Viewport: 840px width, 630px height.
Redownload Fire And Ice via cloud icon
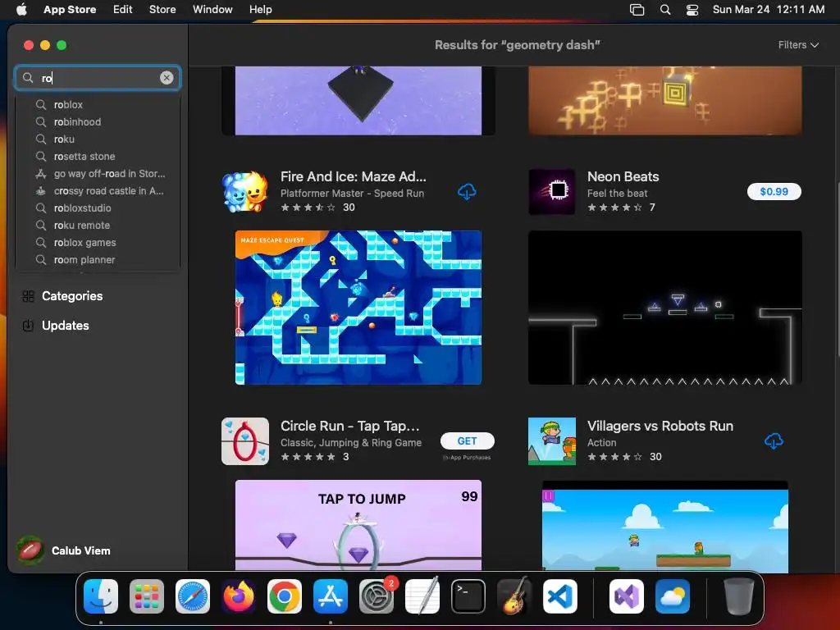click(467, 192)
